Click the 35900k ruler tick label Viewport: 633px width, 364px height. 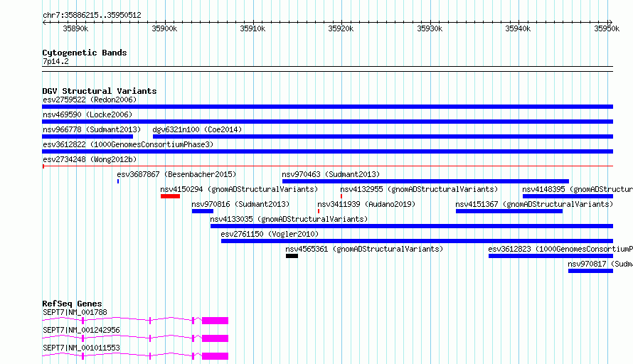(x=164, y=28)
